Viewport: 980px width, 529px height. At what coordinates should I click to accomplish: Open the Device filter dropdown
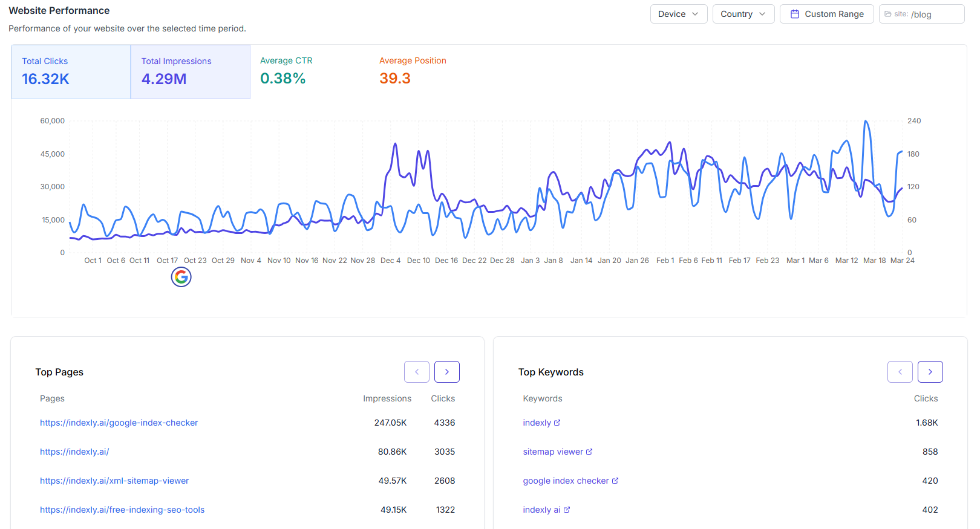pyautogui.click(x=678, y=14)
